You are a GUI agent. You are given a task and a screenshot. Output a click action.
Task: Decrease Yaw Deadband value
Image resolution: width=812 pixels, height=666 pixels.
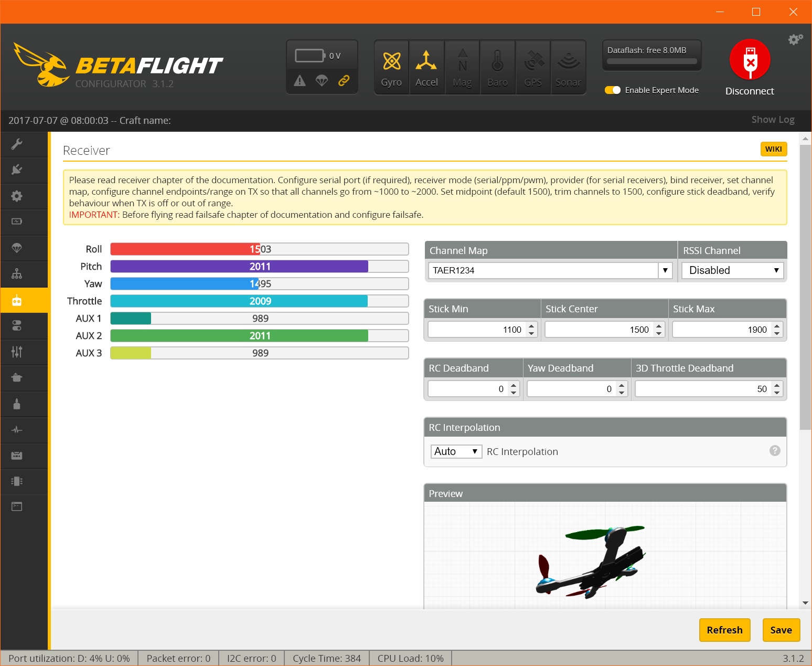(x=622, y=393)
